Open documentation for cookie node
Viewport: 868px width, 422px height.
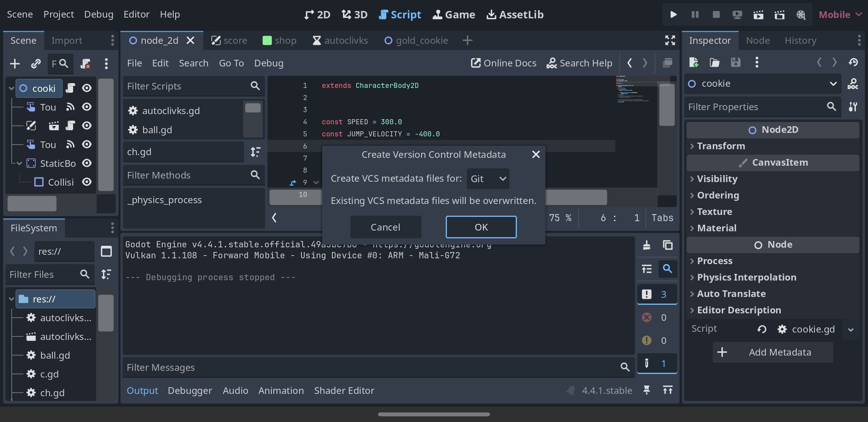853,84
